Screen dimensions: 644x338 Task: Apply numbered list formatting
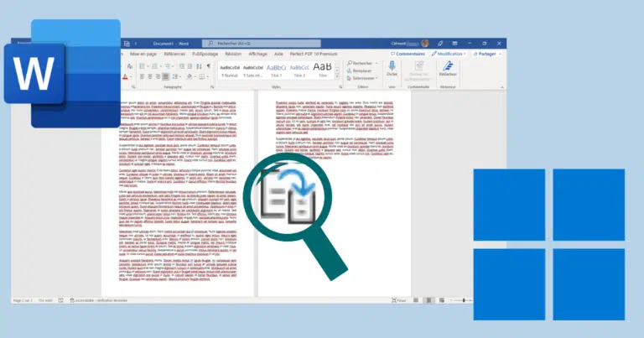(x=156, y=66)
